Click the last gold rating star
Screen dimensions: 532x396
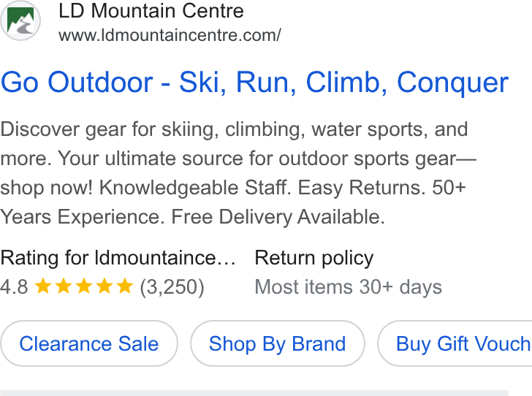point(124,286)
